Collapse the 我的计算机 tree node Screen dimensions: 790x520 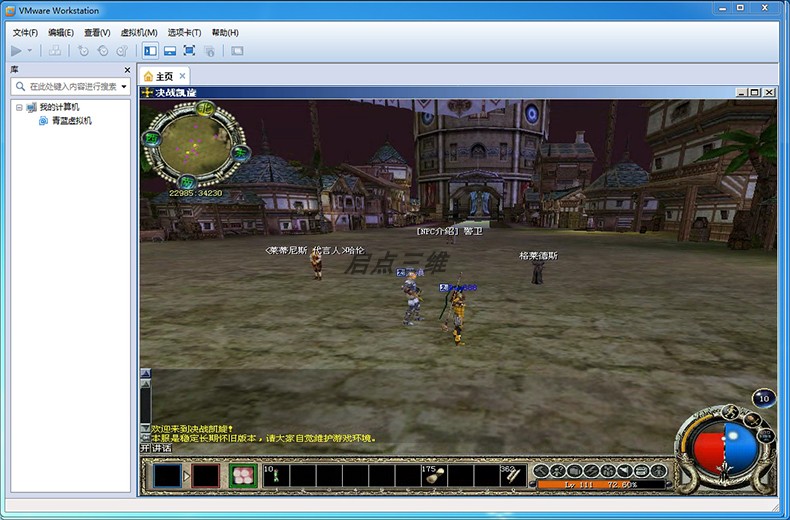[x=19, y=107]
